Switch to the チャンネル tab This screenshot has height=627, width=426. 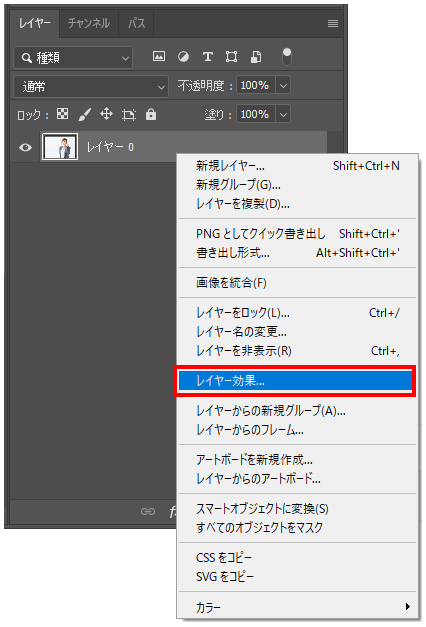tap(89, 24)
